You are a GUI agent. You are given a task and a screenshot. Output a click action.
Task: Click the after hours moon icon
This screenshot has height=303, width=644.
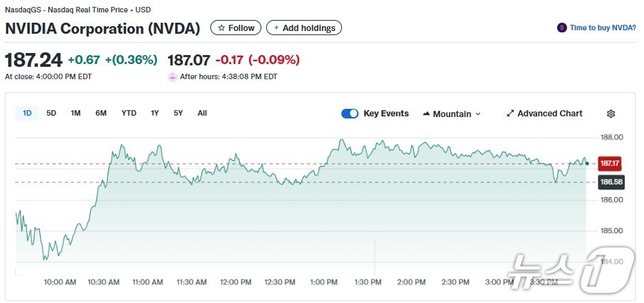tap(172, 76)
